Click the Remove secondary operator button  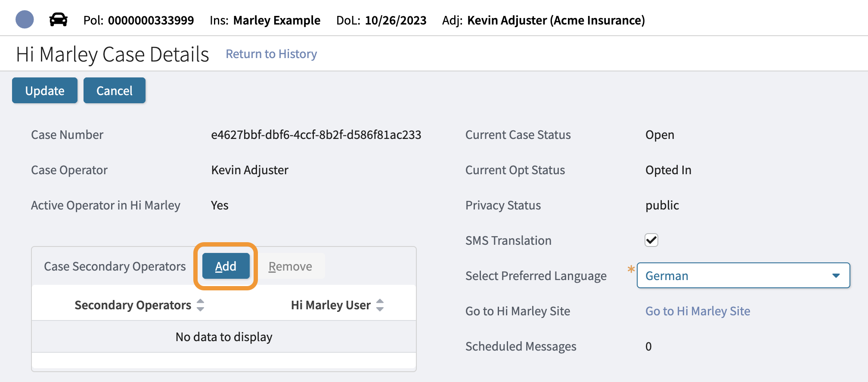(290, 267)
